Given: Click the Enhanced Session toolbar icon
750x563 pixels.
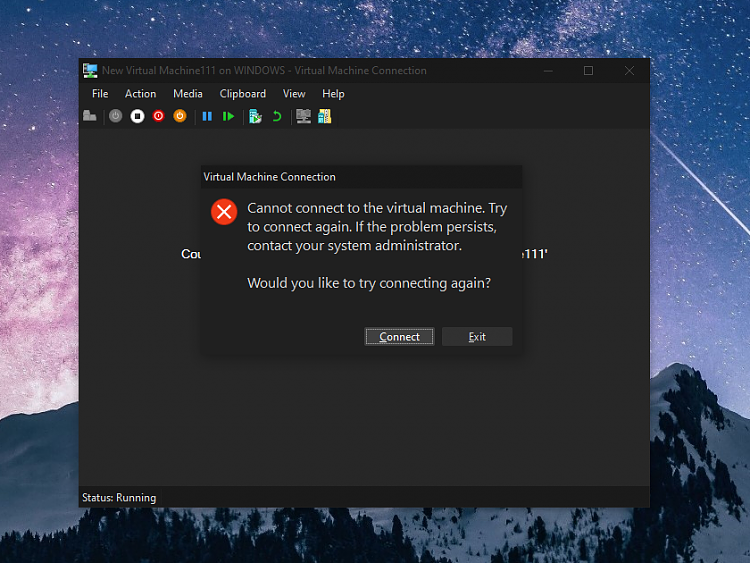Looking at the screenshot, I should pos(303,116).
